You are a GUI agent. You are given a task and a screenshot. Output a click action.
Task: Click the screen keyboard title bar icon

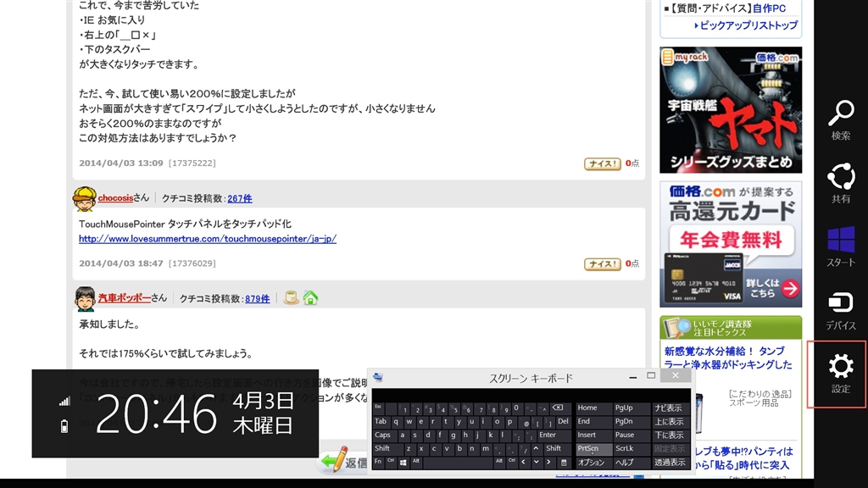[x=378, y=377]
